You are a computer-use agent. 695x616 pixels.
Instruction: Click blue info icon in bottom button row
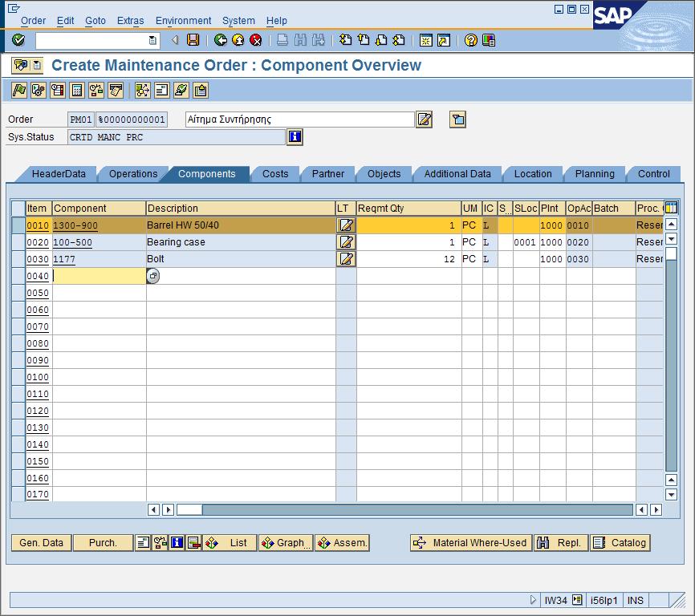[177, 542]
